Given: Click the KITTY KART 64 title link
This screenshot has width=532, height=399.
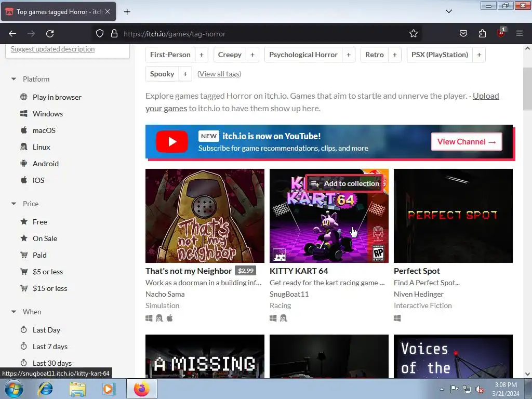Looking at the screenshot, I should click(299, 271).
